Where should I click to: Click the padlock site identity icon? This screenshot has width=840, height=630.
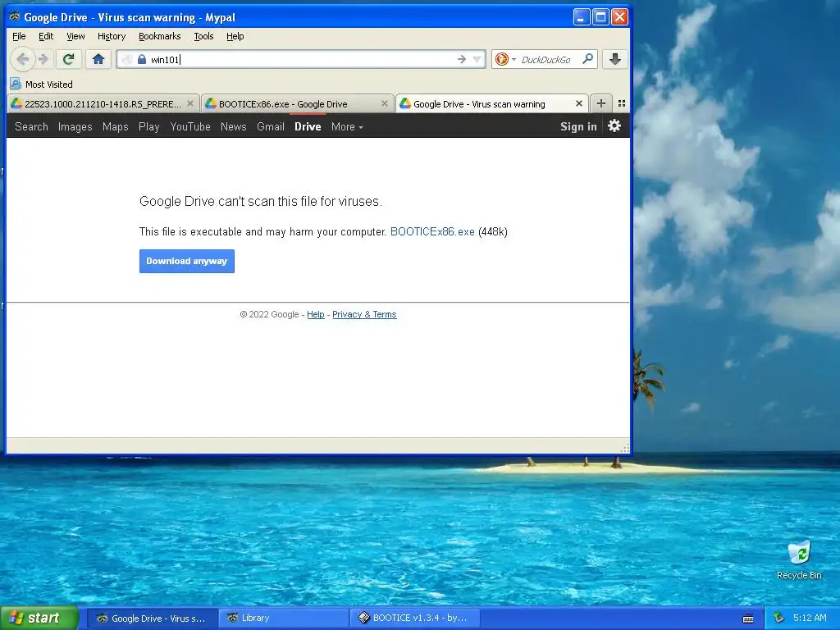pos(142,59)
